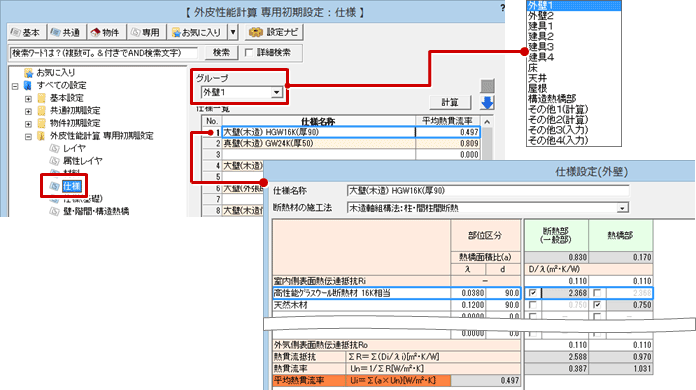
Task: Uncheck 熱橋部 checkbox for 天然木材 row
Action: tap(597, 305)
